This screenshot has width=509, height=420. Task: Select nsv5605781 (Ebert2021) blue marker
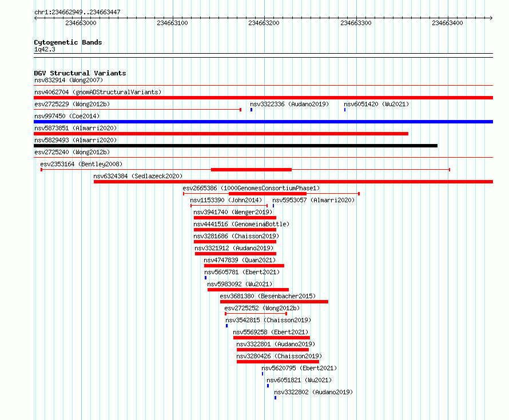click(x=205, y=278)
